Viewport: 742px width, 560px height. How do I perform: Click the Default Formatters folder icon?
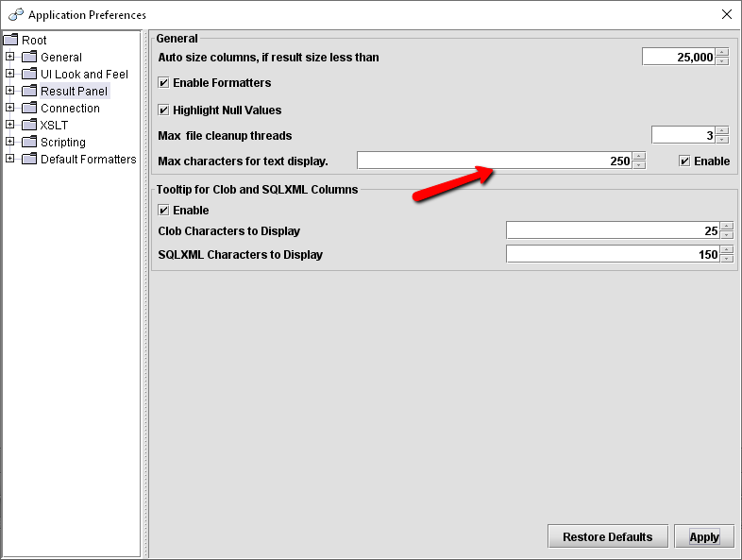29,159
